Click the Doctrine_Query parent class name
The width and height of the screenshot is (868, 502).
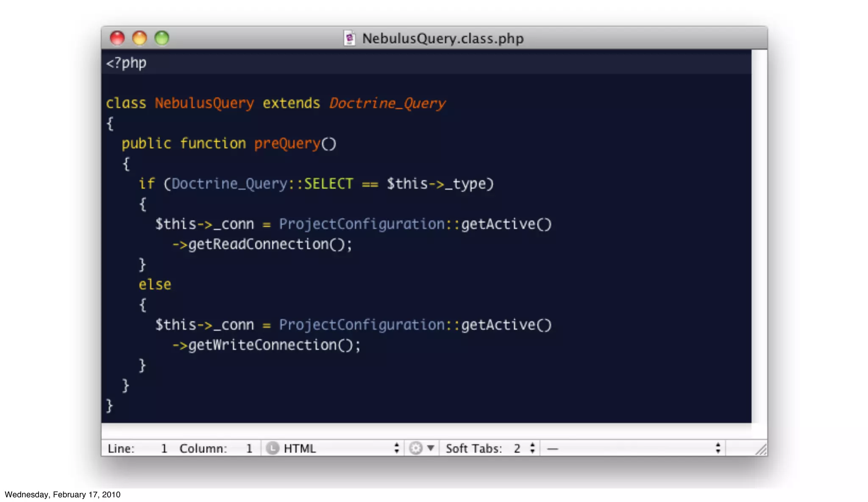[x=387, y=103]
